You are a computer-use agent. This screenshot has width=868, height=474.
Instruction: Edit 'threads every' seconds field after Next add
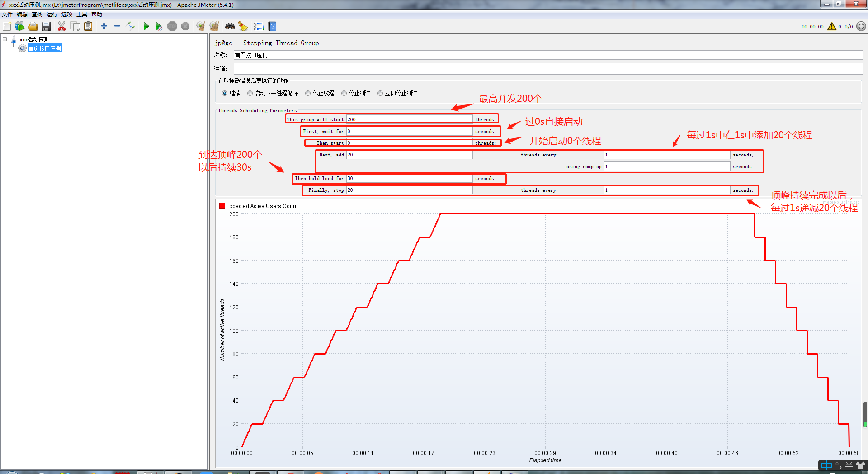pos(667,155)
